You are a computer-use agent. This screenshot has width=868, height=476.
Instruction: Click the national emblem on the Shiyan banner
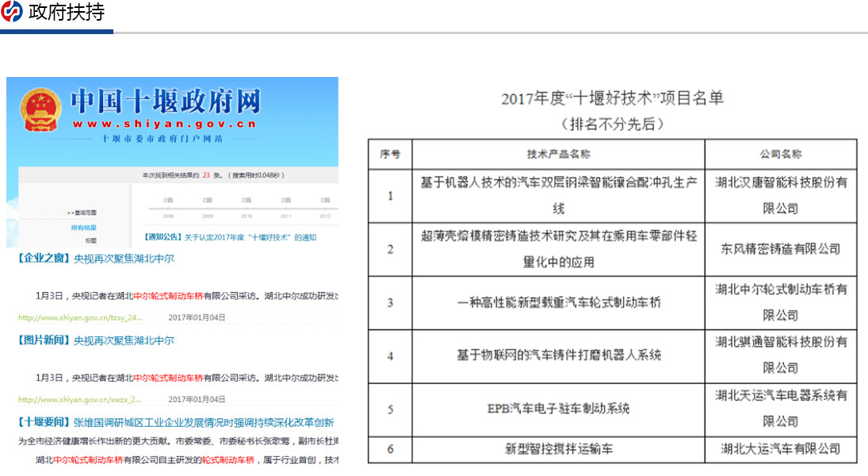coord(40,109)
